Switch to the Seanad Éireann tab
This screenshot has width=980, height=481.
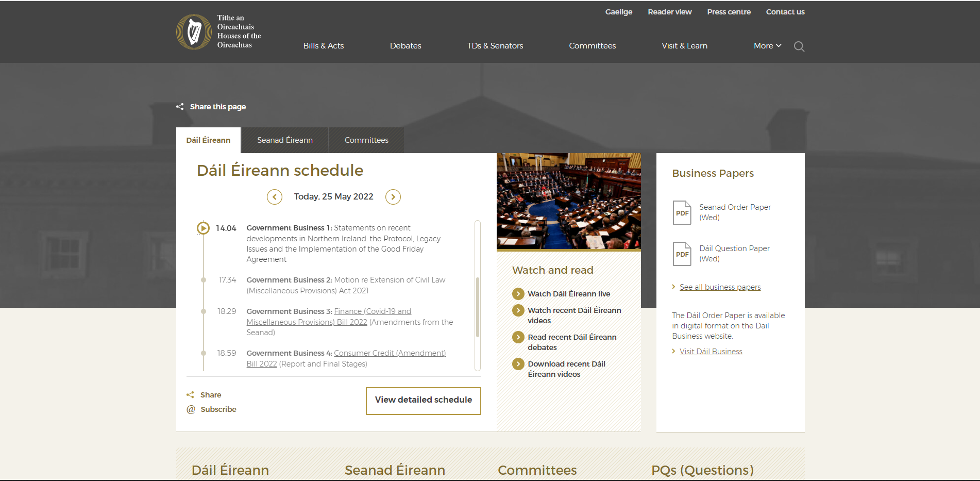point(284,140)
